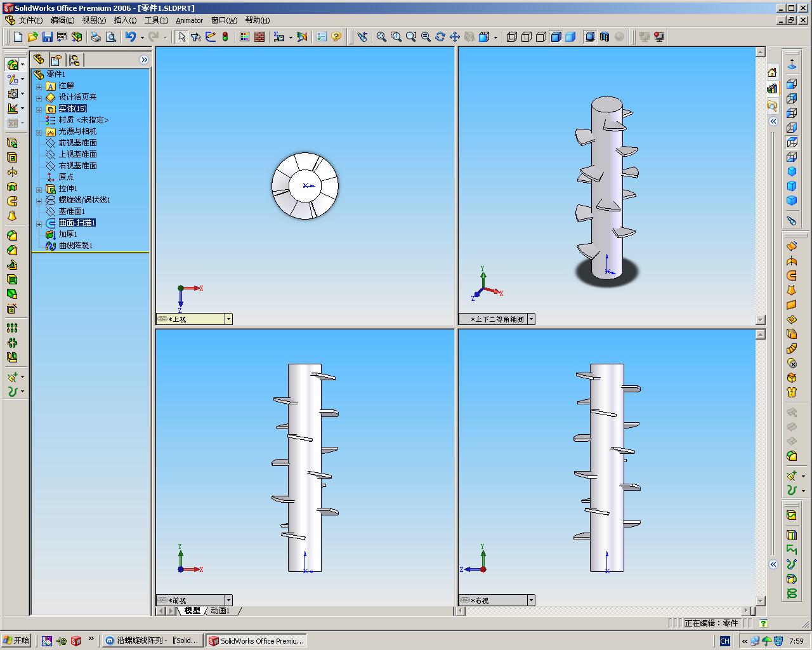The height and width of the screenshot is (650, 812).
Task: Click the Zoom In/Out tool
Action: tap(411, 37)
